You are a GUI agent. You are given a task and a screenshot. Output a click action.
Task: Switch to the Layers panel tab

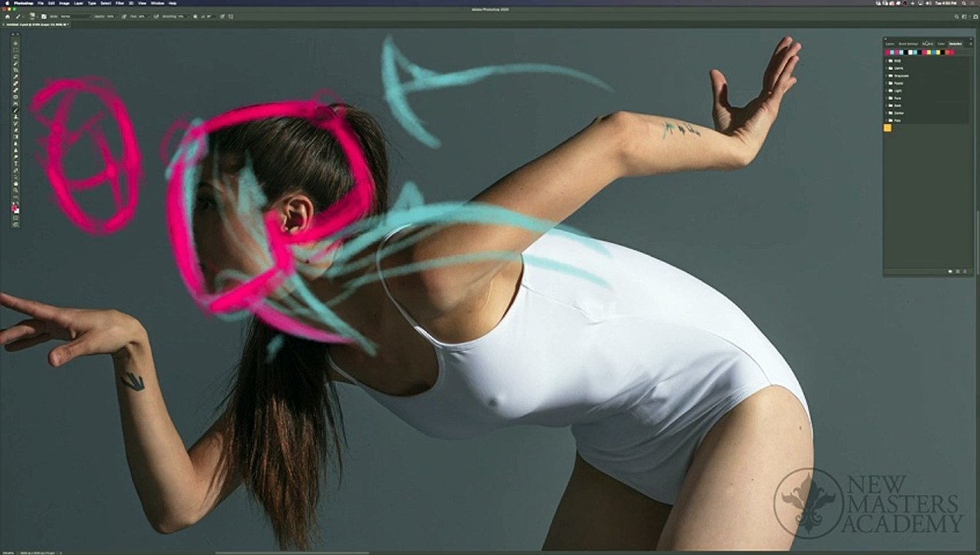tap(890, 44)
